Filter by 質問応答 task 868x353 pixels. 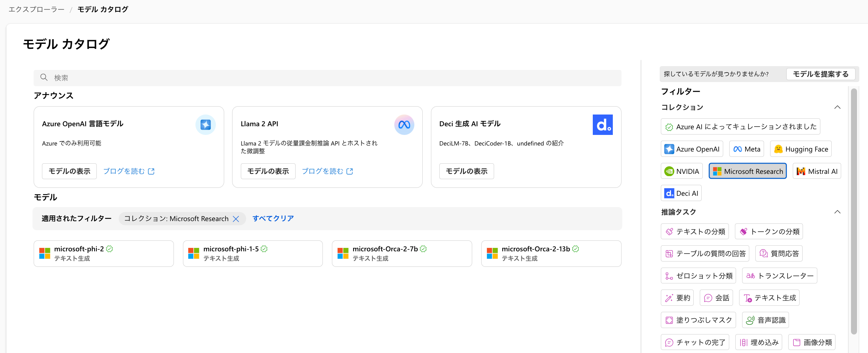(x=779, y=253)
